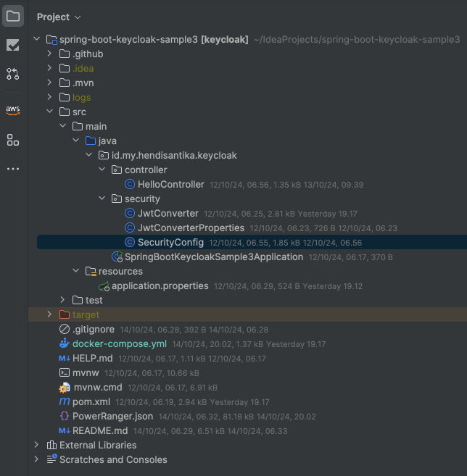Expand the .mvn folder arrow
Viewport: 467px width, 476px height.
pyautogui.click(x=49, y=83)
